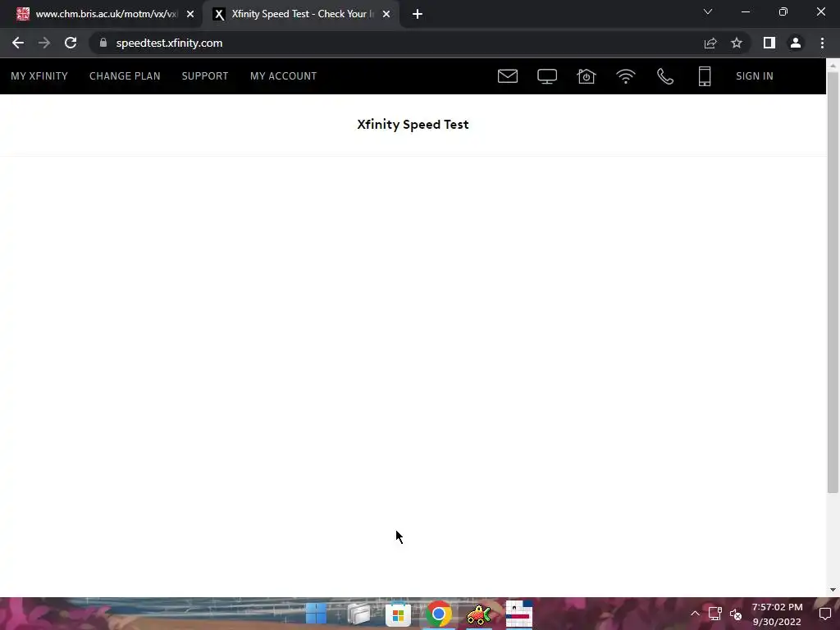Click the scrollbar up arrow
The height and width of the screenshot is (630, 840).
pyautogui.click(x=833, y=64)
